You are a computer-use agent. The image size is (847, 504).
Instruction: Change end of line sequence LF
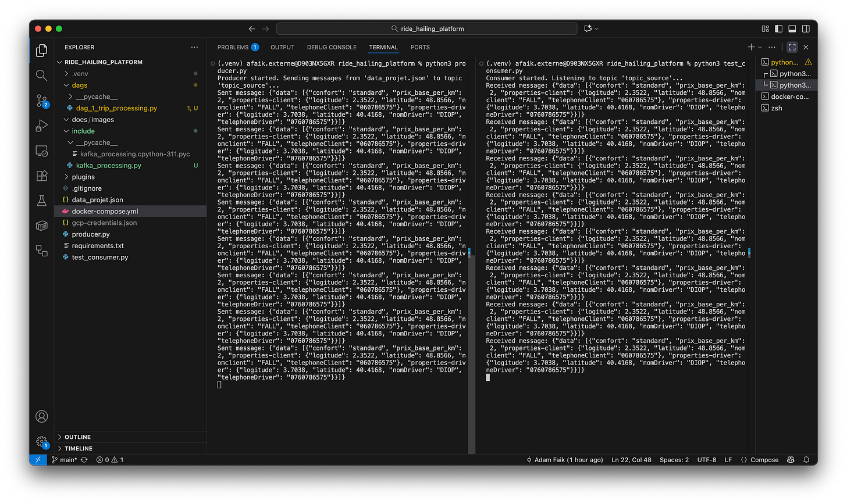728,459
